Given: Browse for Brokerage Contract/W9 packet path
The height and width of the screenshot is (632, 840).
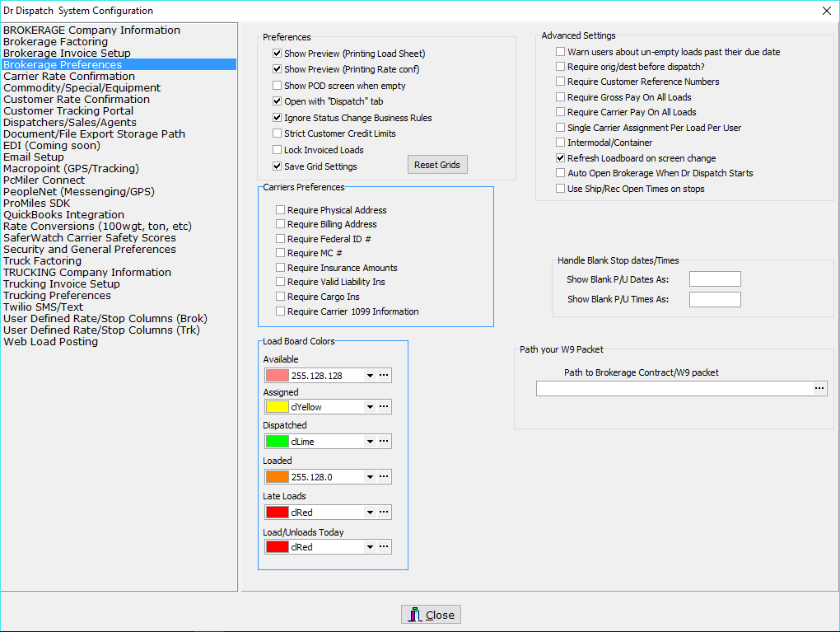Looking at the screenshot, I should pyautogui.click(x=819, y=388).
